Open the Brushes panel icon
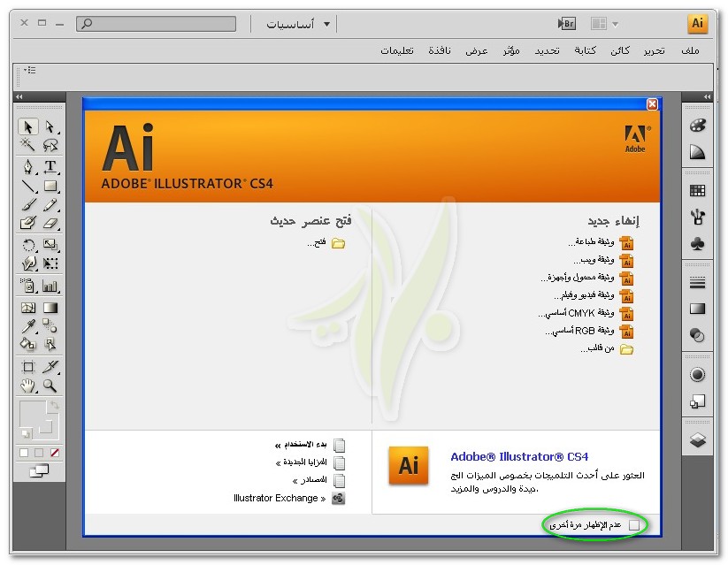Screen dimensions: 728x565 coord(697,217)
